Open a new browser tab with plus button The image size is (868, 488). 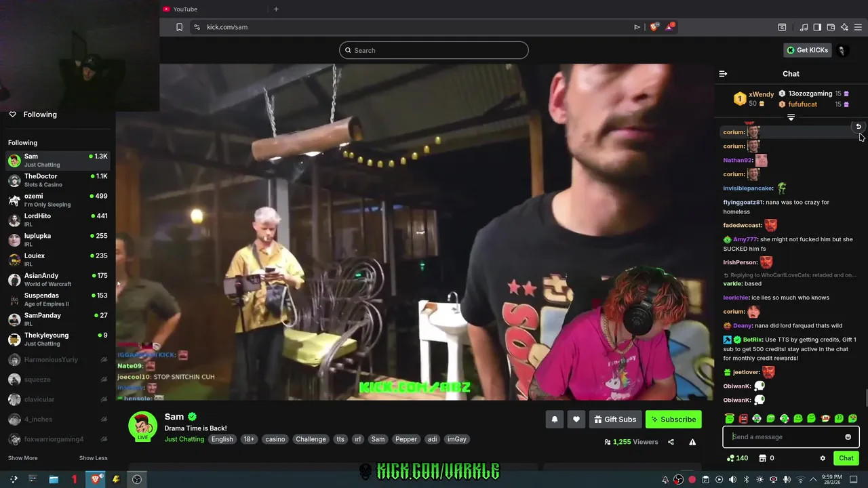pyautogui.click(x=276, y=9)
